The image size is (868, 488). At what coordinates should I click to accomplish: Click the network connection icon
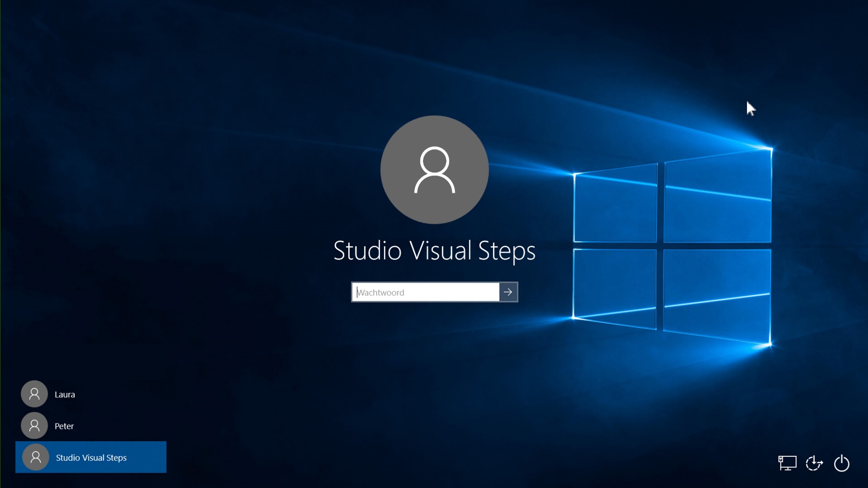tap(787, 463)
